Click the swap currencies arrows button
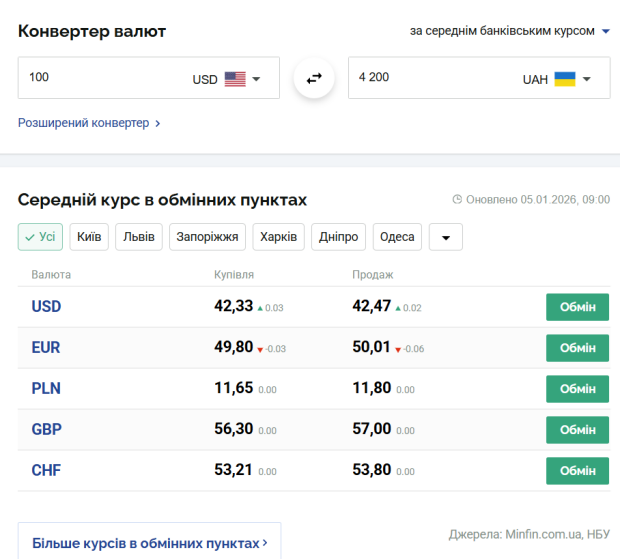The height and width of the screenshot is (559, 620). 314,78
